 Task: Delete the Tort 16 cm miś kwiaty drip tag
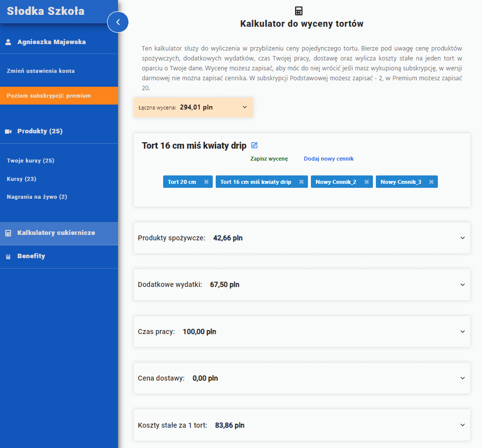tap(301, 182)
